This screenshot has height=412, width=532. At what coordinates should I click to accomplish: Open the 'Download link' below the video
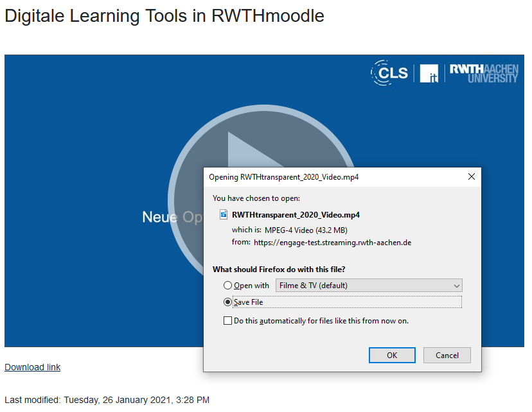[33, 367]
